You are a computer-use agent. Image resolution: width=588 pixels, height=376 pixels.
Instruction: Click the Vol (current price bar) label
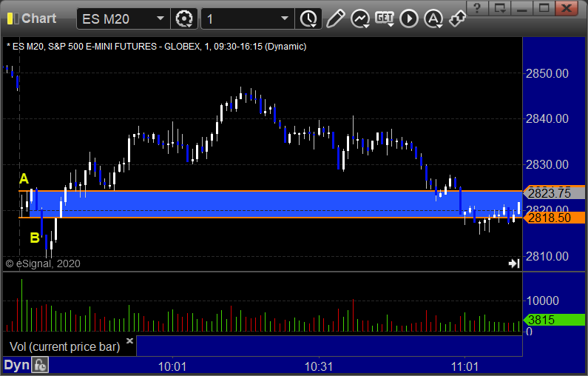pyautogui.click(x=64, y=346)
